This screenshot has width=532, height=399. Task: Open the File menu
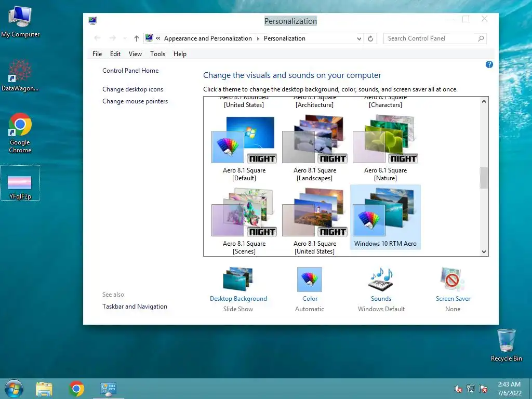pyautogui.click(x=97, y=54)
